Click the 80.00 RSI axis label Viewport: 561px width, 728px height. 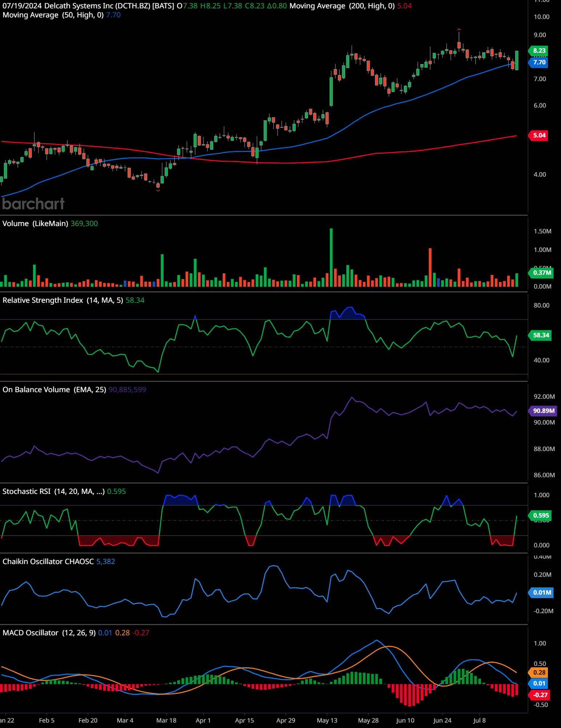(541, 305)
